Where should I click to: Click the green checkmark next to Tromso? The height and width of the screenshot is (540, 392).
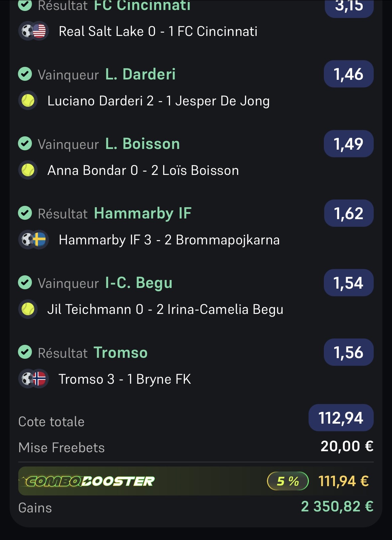coord(25,352)
